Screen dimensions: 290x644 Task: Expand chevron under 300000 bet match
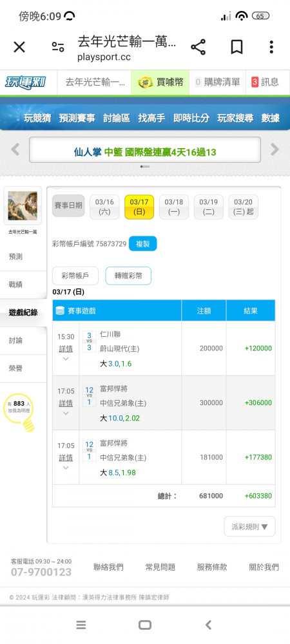tap(65, 413)
